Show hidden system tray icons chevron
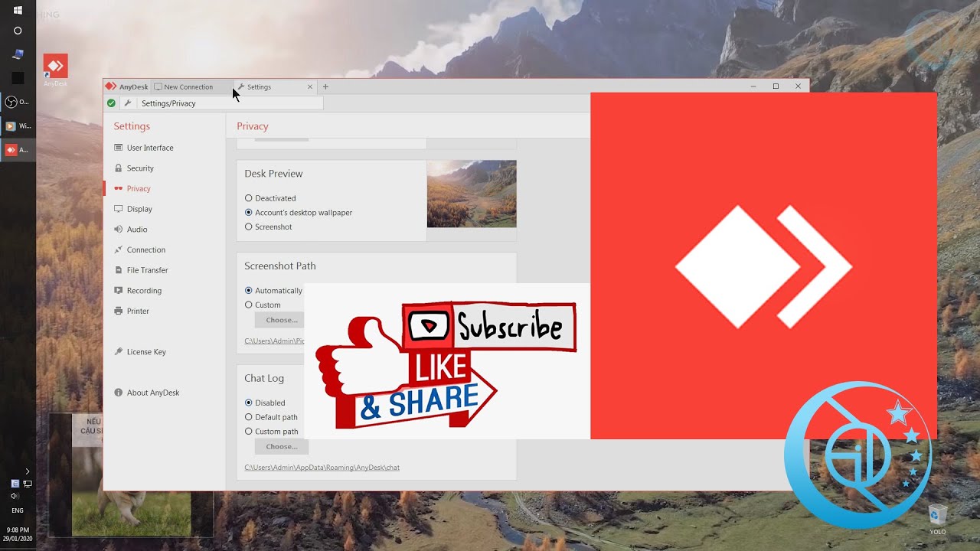This screenshot has height=551, width=980. 28,471
